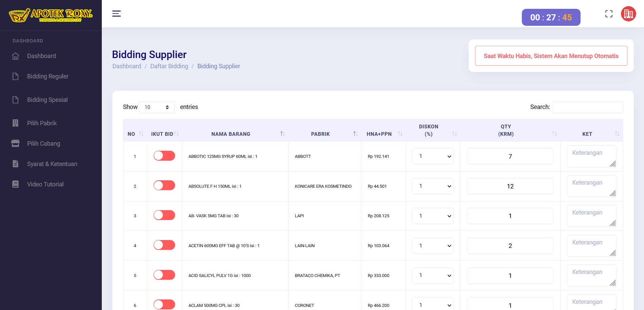644x310 pixels.
Task: Open the Show entries dropdown
Action: tap(157, 107)
